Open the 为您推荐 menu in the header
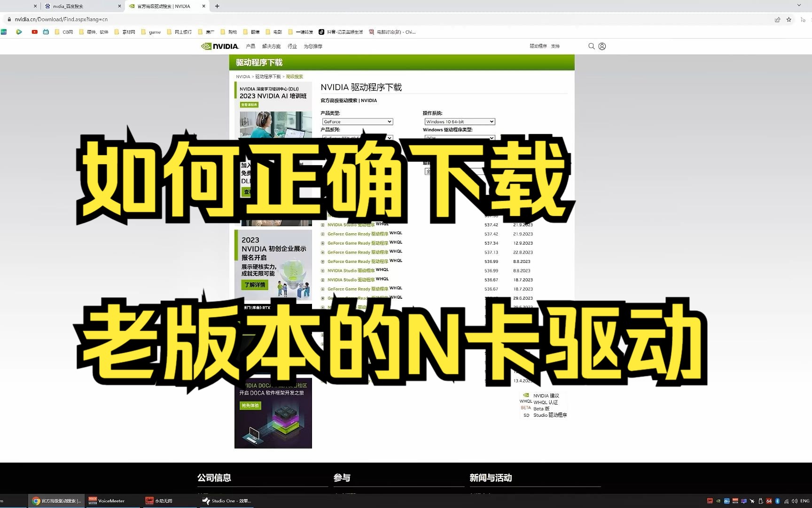 click(x=313, y=46)
